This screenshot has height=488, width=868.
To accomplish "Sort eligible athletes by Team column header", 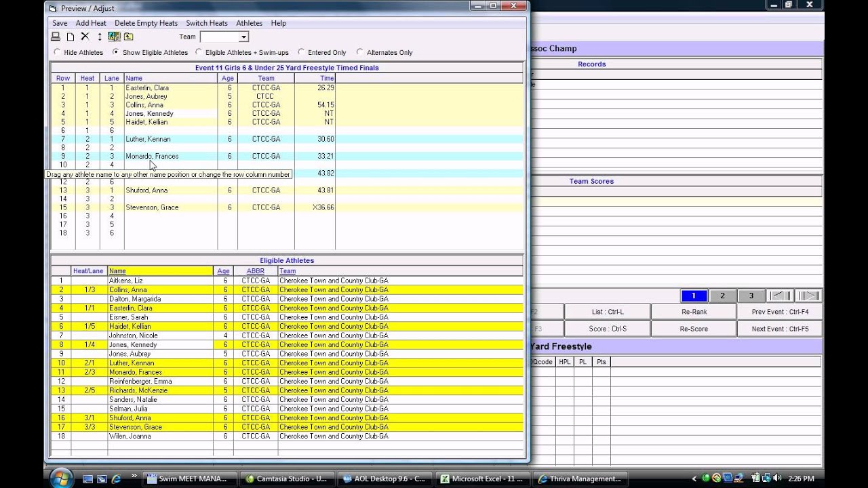I will pos(400,271).
